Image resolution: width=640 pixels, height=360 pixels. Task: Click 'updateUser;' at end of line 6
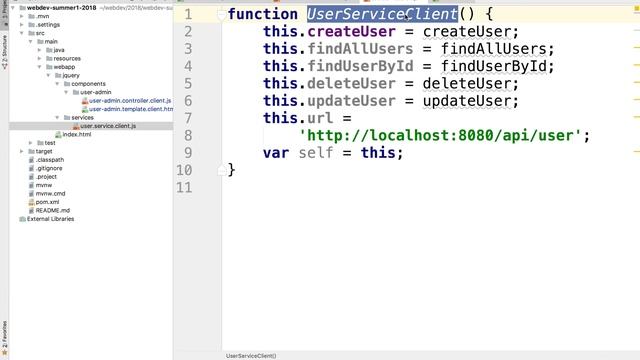(471, 101)
